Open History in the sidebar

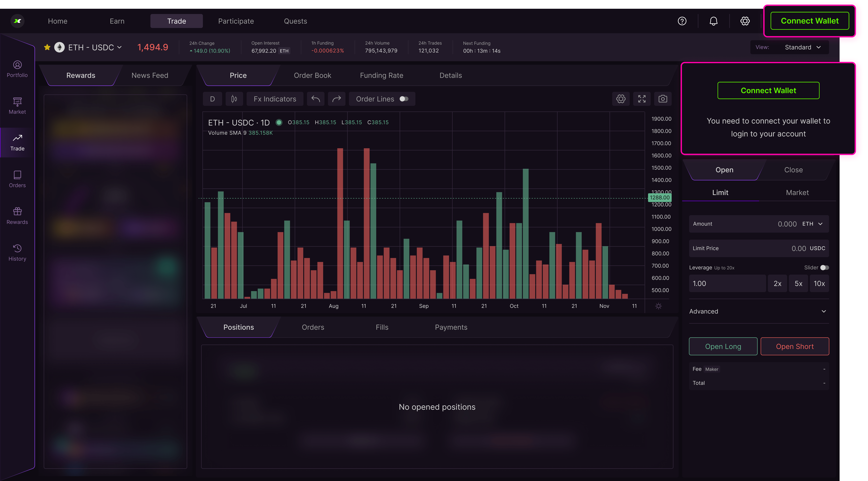17,253
